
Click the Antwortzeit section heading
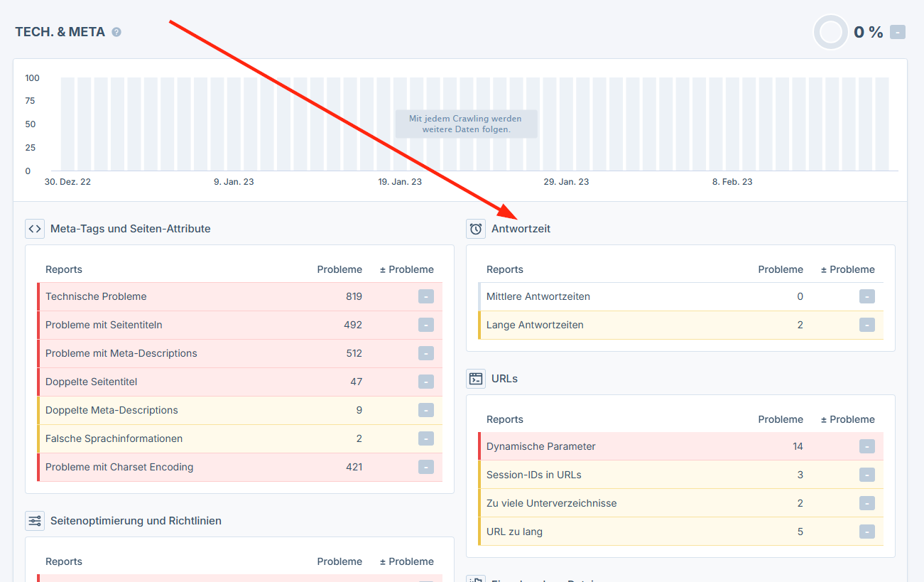tap(521, 229)
